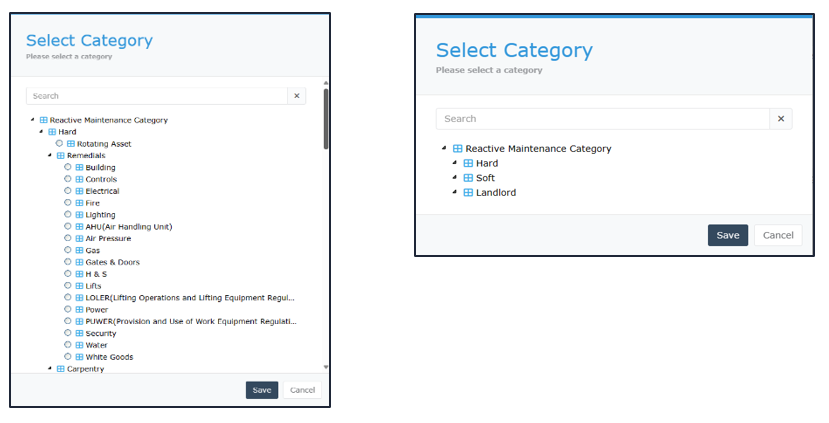Click the left dialog's vertical scrollbar thumb
Screen dimensions: 829x423
(x=326, y=118)
